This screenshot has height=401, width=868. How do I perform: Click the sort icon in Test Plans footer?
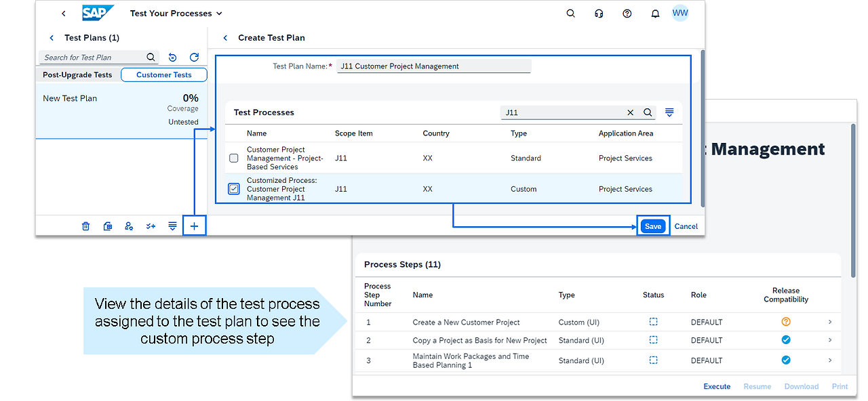(172, 226)
